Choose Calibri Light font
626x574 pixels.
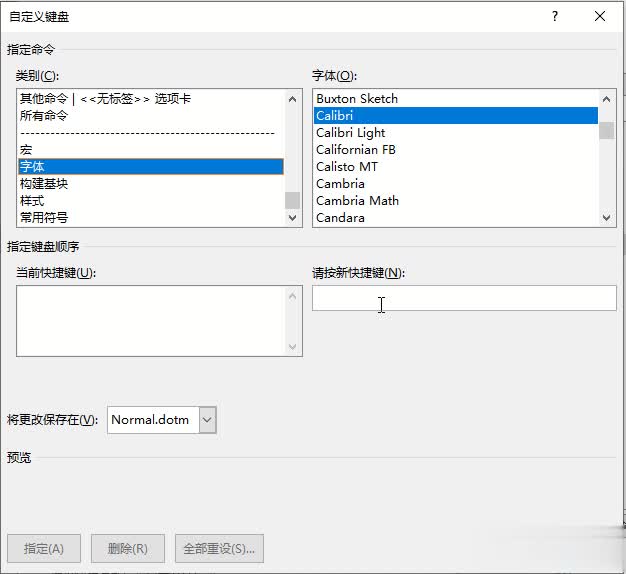(456, 133)
